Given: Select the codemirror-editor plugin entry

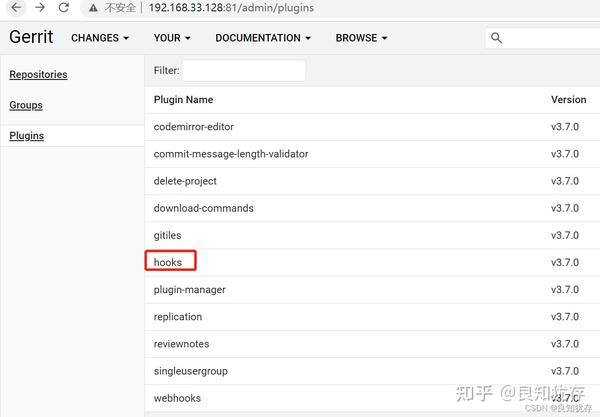Looking at the screenshot, I should pyautogui.click(x=195, y=127).
